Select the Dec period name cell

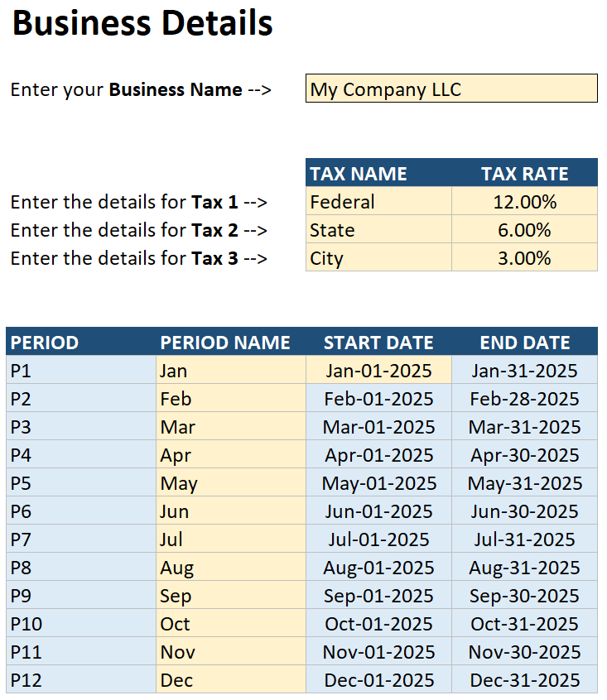coord(230,680)
